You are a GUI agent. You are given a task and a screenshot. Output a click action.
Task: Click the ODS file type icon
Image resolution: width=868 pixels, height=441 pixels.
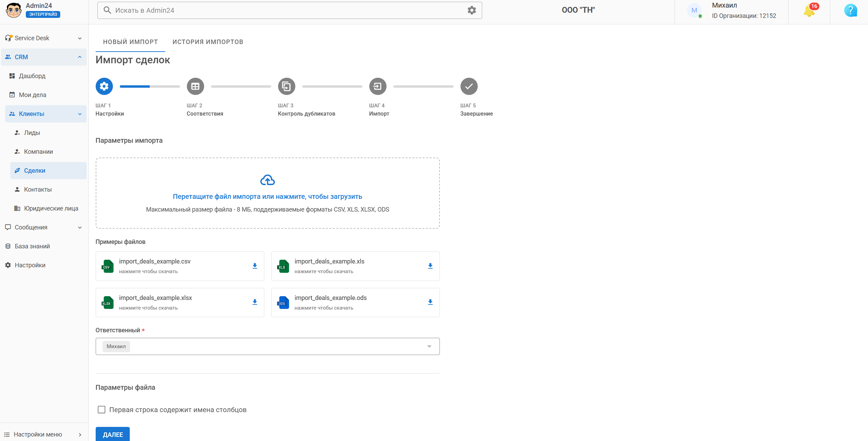(x=283, y=303)
